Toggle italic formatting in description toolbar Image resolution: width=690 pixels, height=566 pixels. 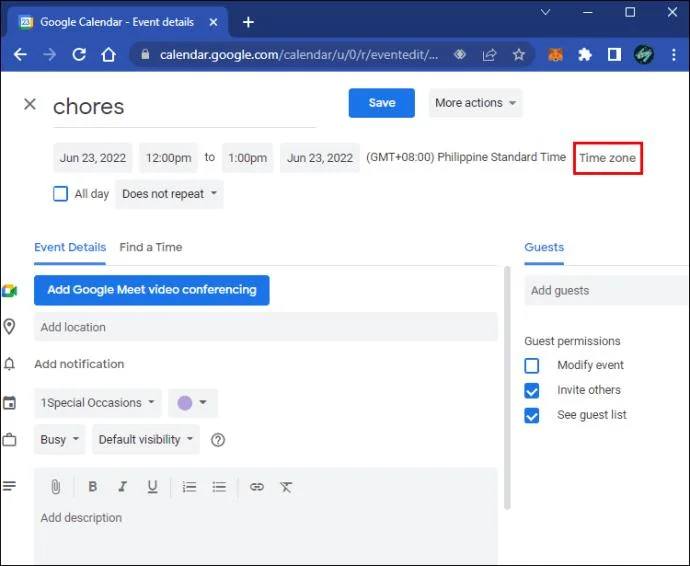[122, 486]
